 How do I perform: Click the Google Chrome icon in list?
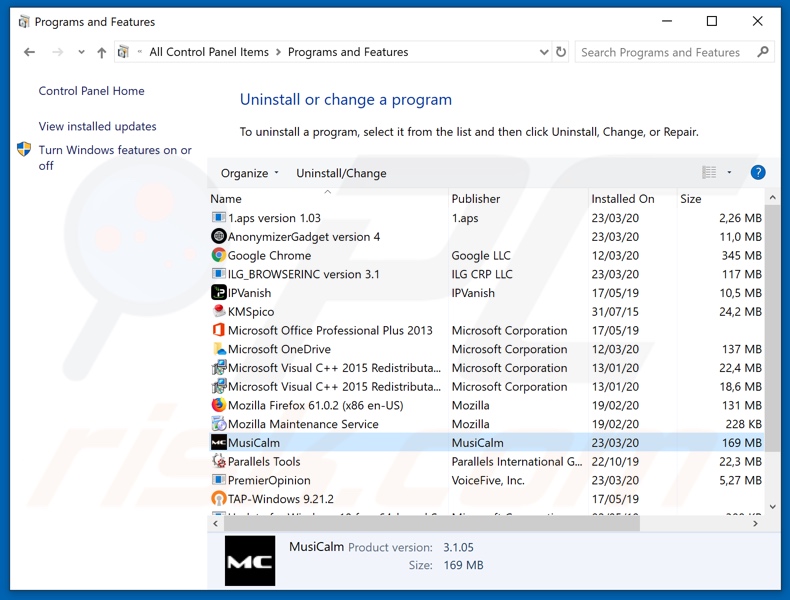218,255
